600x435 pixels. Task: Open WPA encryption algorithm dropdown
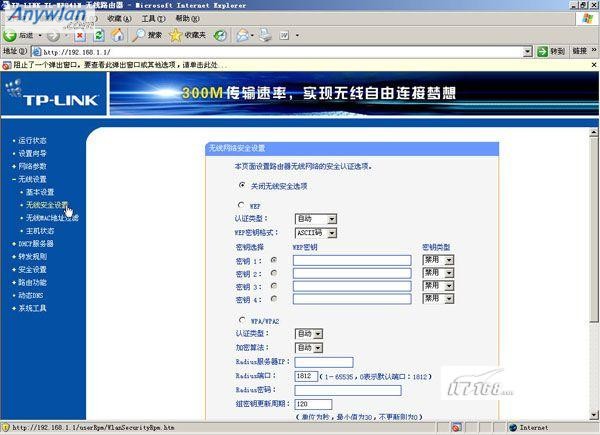[x=309, y=347]
